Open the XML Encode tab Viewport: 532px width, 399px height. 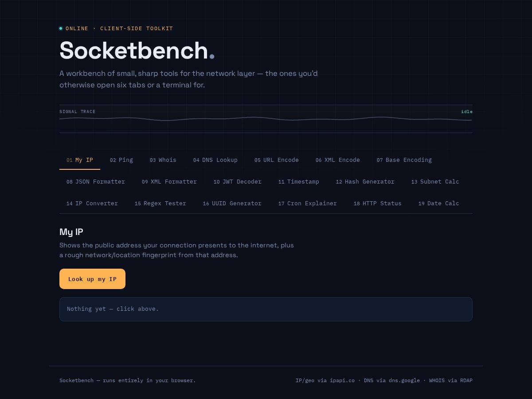338,160
